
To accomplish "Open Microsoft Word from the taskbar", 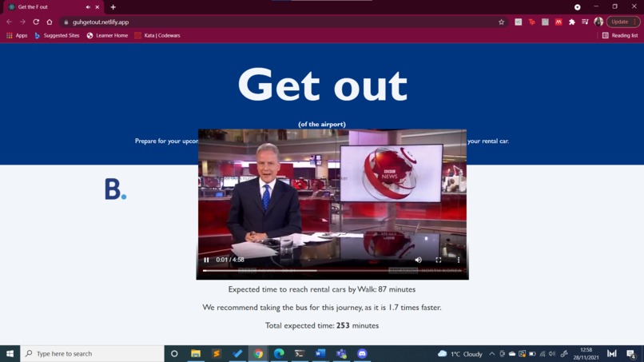I will coord(320,353).
